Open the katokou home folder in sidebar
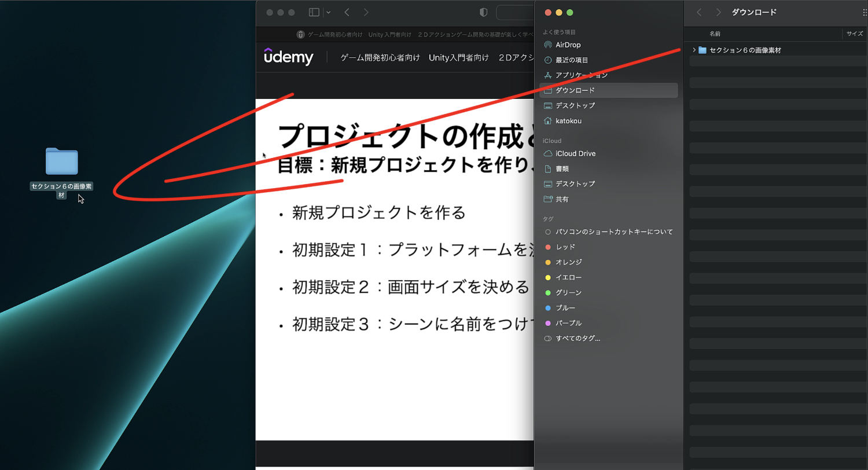868x470 pixels. [608, 121]
